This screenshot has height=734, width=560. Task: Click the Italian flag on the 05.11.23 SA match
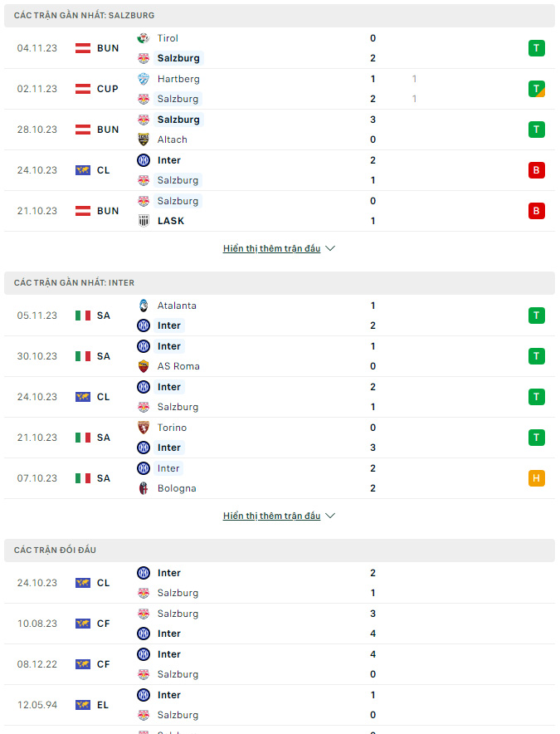click(x=83, y=316)
